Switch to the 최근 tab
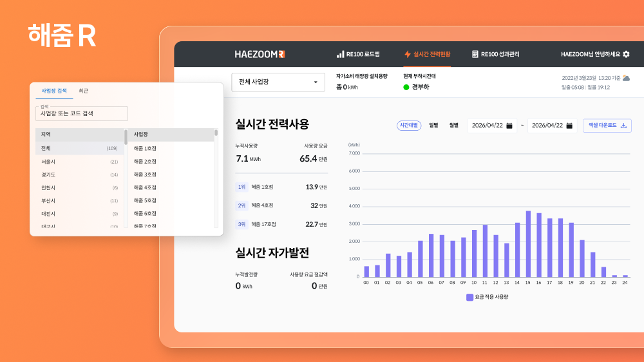 (83, 91)
